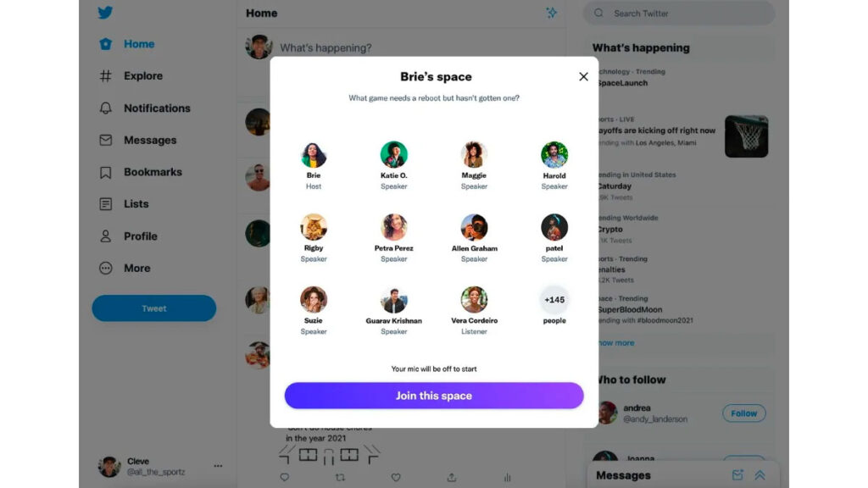The width and height of the screenshot is (868, 488).
Task: Open account options for Cleve
Action: click(218, 466)
